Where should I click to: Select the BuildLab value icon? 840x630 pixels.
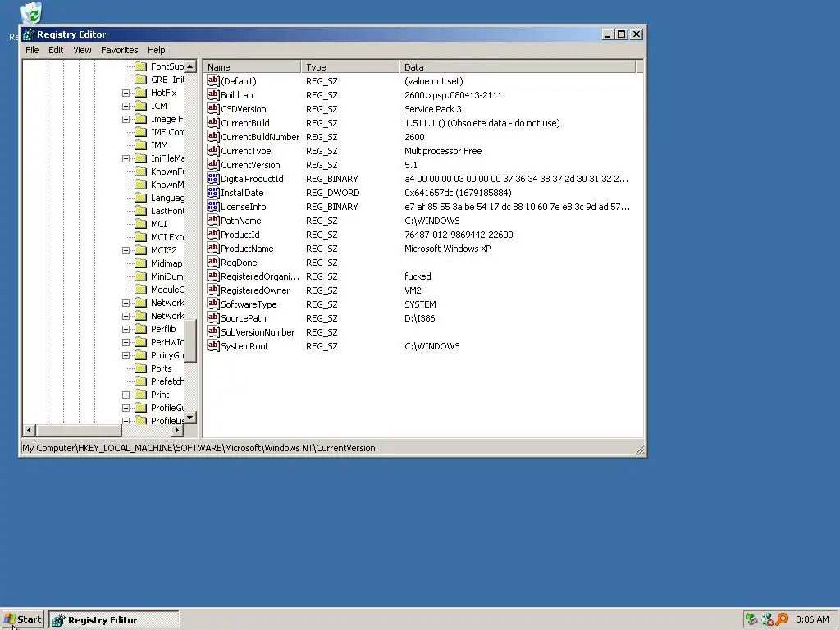(x=213, y=95)
